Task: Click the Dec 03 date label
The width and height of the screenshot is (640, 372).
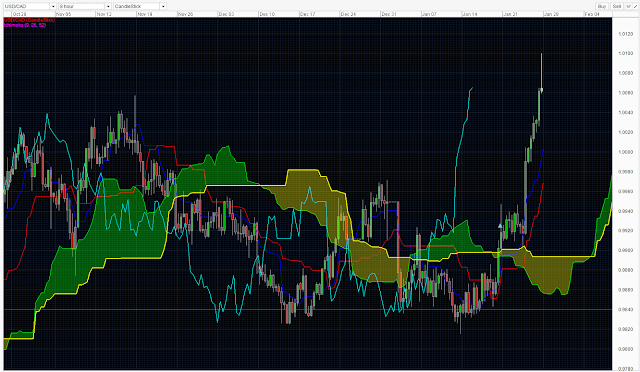Action: [226, 14]
